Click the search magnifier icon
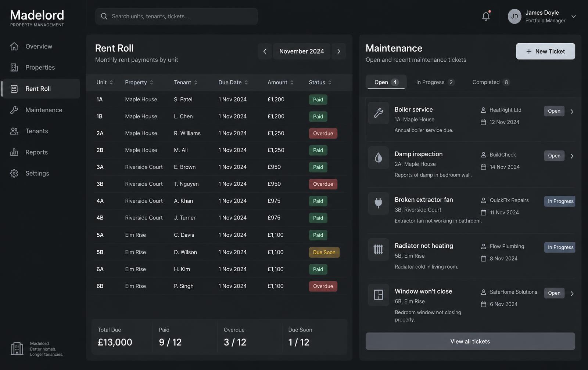 click(104, 17)
